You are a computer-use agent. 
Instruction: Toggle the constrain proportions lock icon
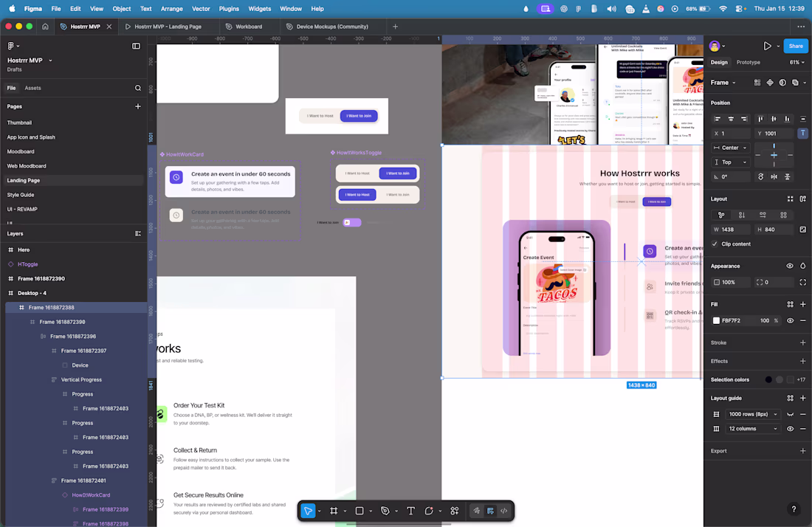click(x=802, y=230)
